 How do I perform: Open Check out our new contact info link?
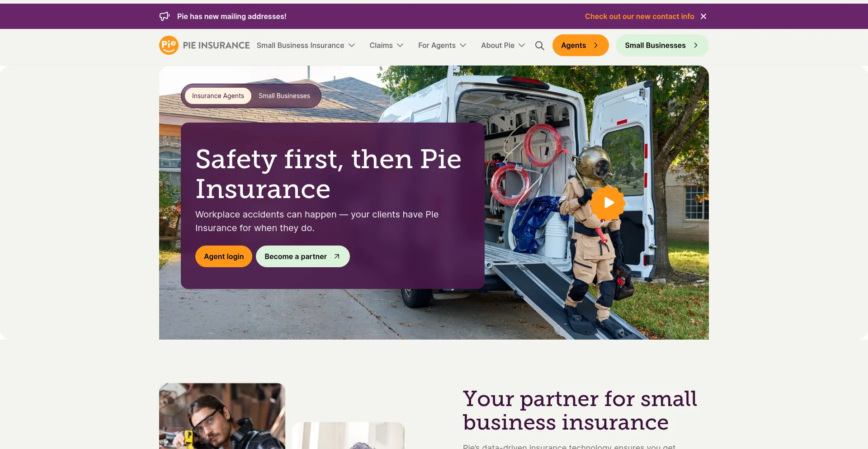639,16
